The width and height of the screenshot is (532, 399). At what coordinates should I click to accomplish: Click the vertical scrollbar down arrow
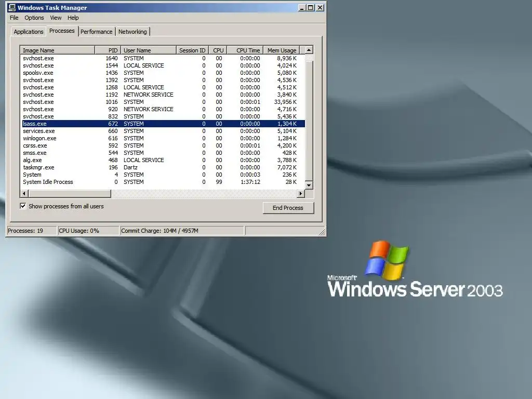[x=309, y=185]
